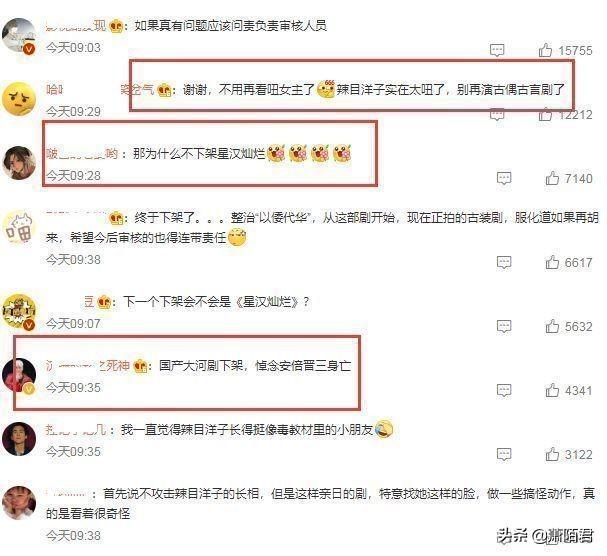607x556 pixels.
Task: Open the 09:35 死神 commenter's avatar
Action: [x=19, y=375]
